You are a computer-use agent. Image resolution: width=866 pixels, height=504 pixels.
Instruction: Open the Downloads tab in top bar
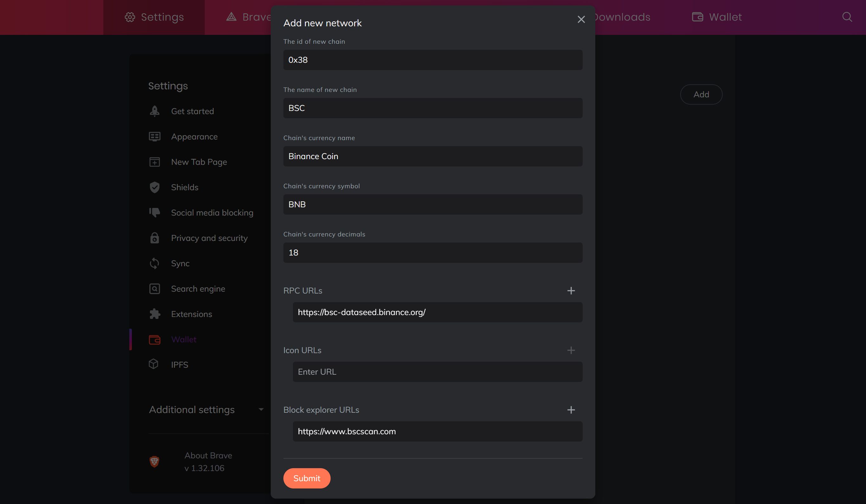pyautogui.click(x=622, y=17)
